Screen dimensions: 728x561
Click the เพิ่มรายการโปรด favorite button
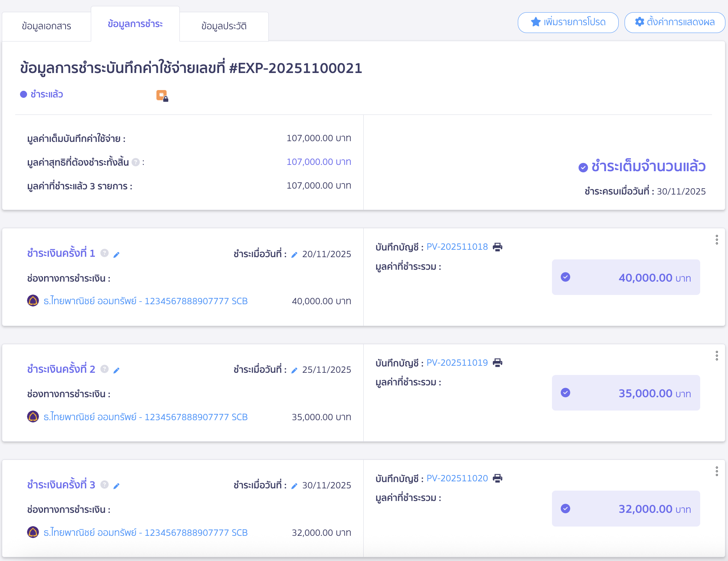(x=568, y=22)
